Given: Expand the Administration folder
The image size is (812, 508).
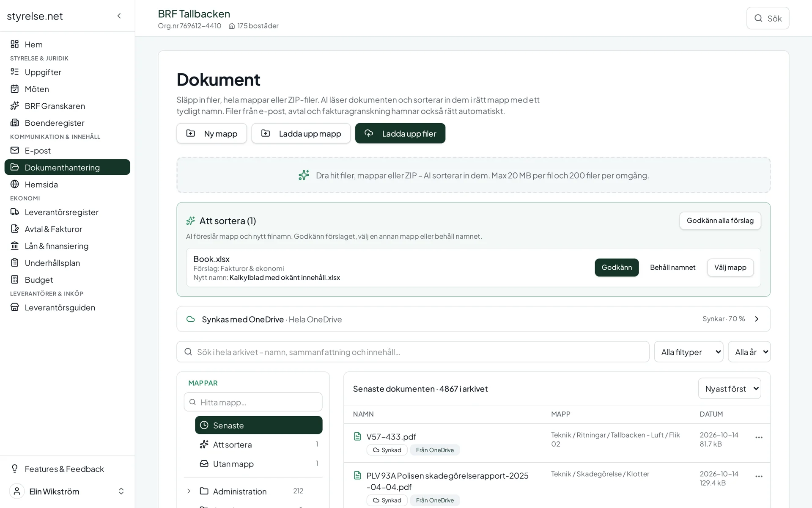Looking at the screenshot, I should (x=189, y=491).
